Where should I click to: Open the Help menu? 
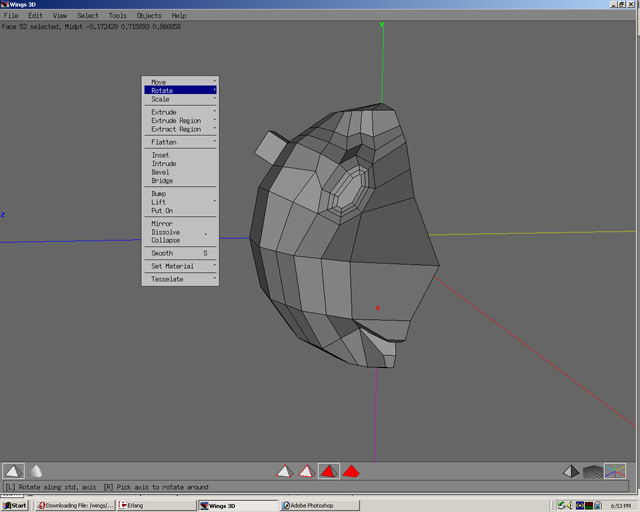(179, 16)
